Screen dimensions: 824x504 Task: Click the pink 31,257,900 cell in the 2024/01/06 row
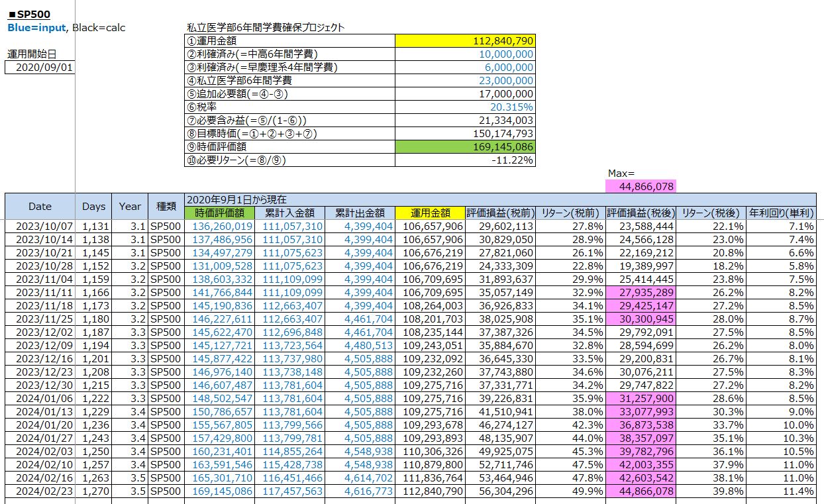pyautogui.click(x=641, y=399)
